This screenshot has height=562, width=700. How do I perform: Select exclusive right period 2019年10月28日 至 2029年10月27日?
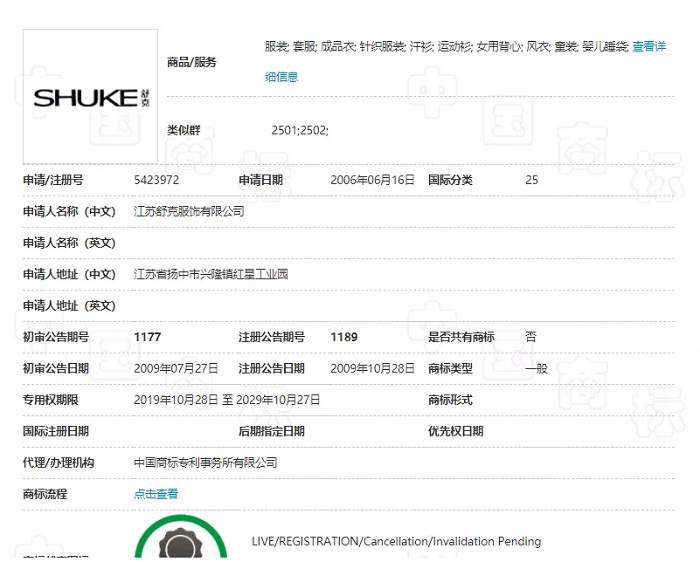(x=227, y=400)
